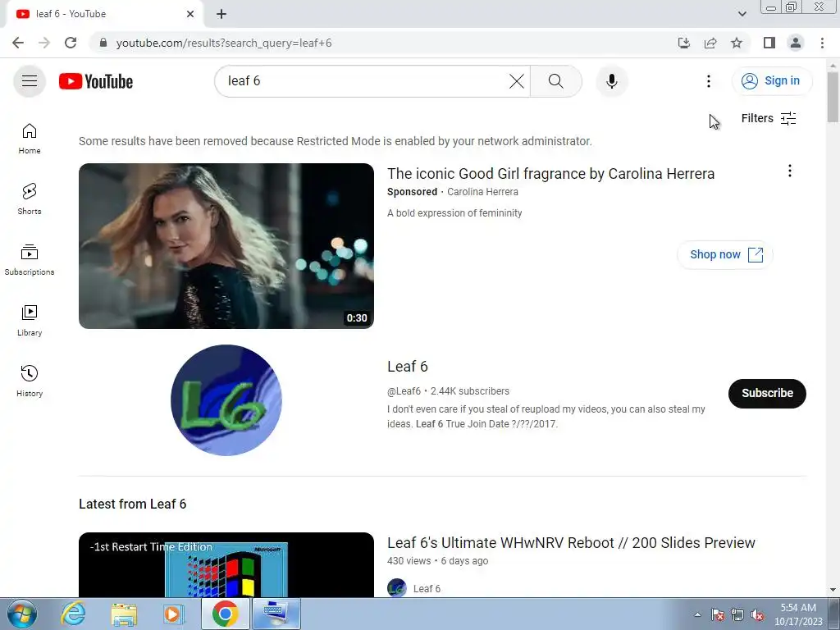Click the Sign in button
The image size is (840, 630).
[x=771, y=81]
